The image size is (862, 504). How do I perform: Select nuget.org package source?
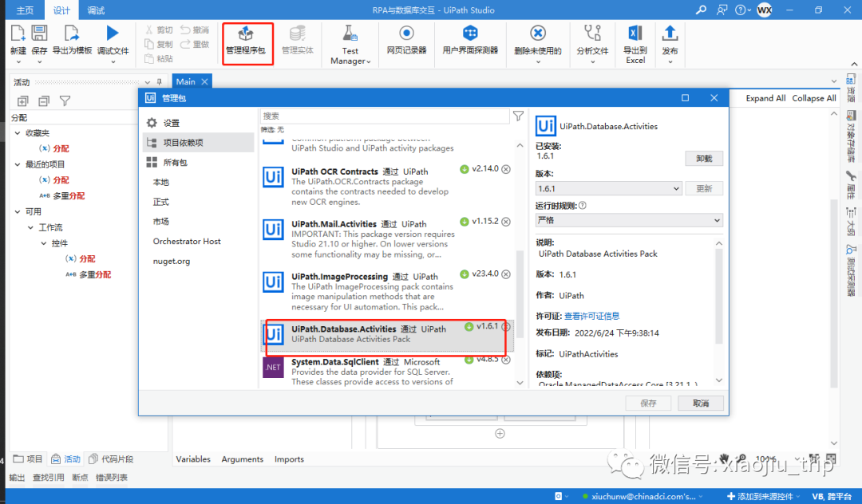pyautogui.click(x=172, y=261)
